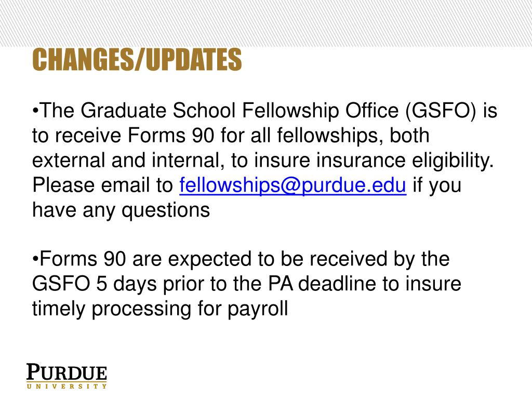The width and height of the screenshot is (532, 399).
Task: Click the bullet before 'Forms 90 are expected'
Action: coord(36,259)
